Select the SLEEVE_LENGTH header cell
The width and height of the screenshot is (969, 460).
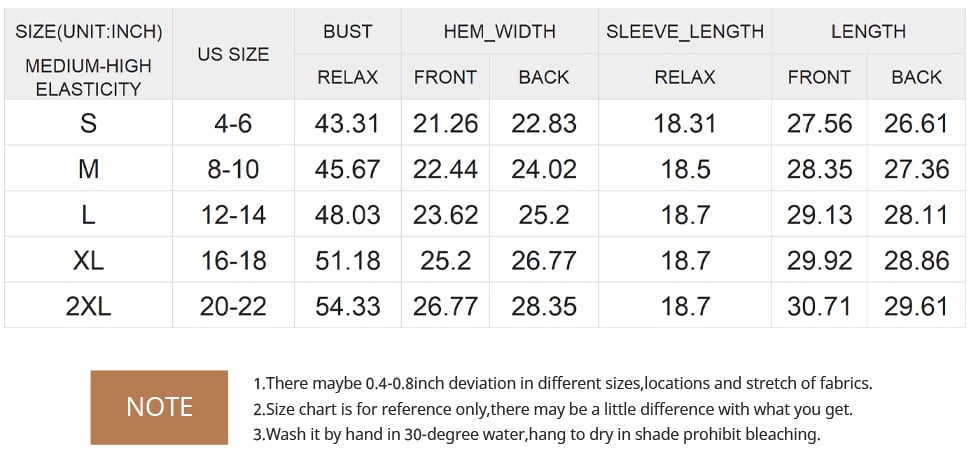pyautogui.click(x=685, y=32)
